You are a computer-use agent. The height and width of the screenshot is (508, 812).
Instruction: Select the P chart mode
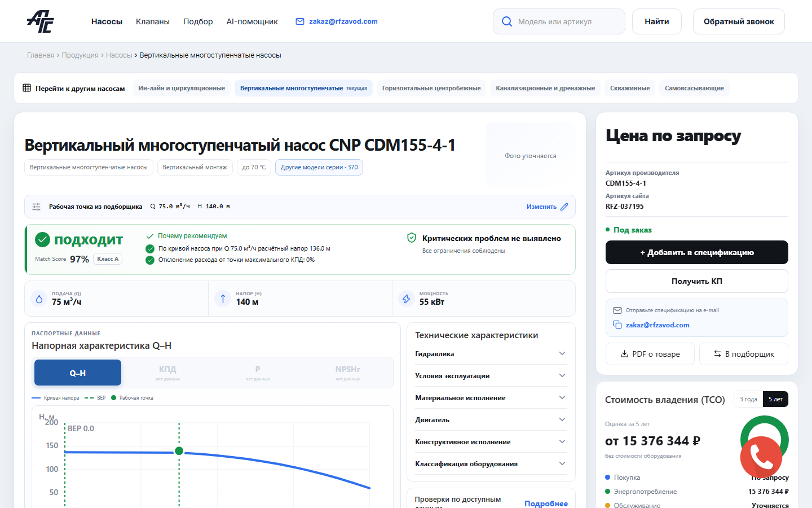[258, 373]
